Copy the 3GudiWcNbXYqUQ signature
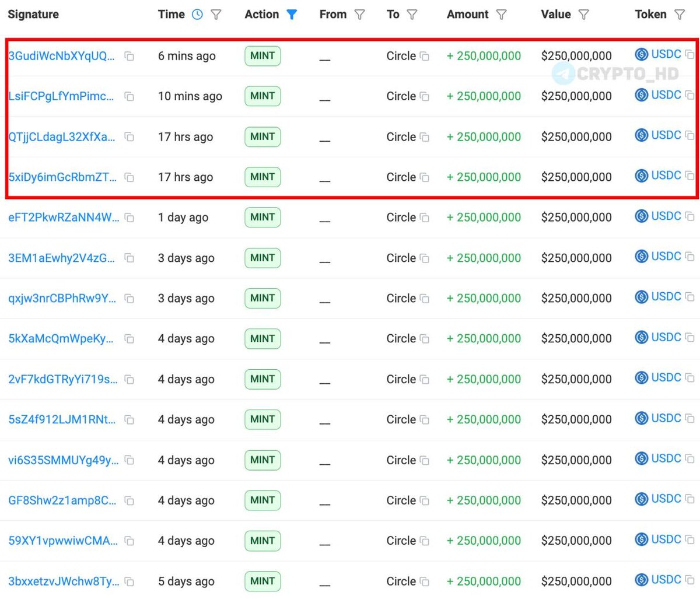 (129, 57)
